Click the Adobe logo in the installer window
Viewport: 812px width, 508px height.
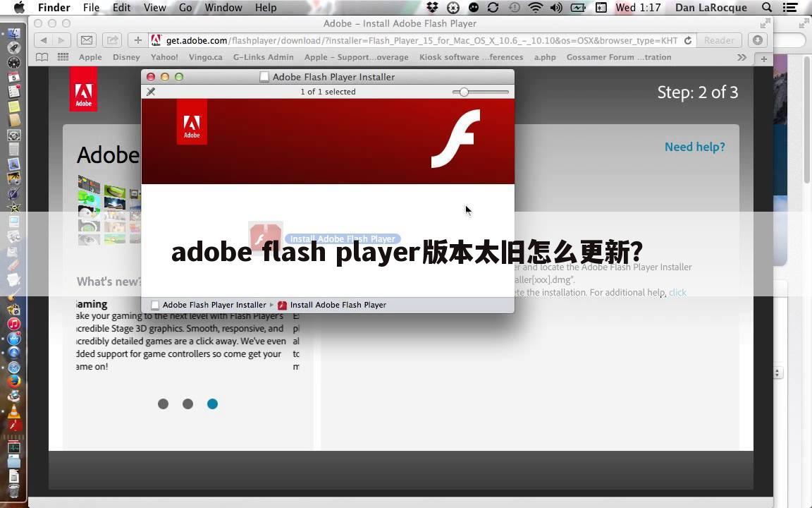192,122
